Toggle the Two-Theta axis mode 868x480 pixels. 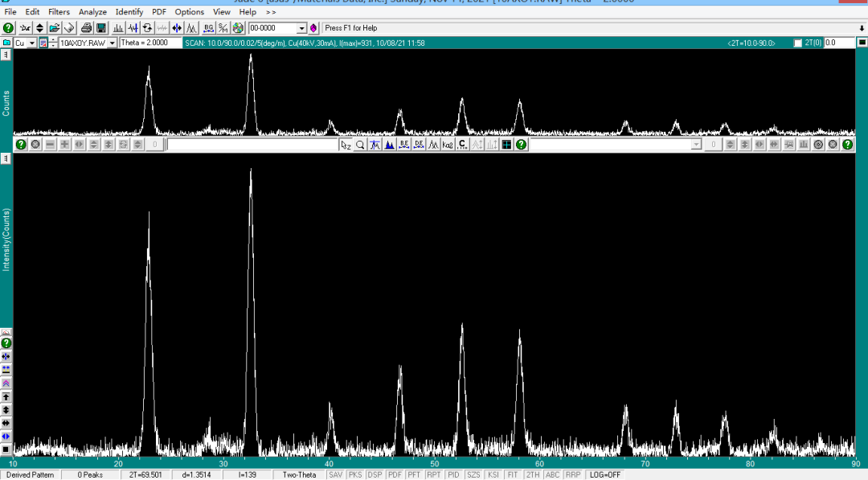299,475
